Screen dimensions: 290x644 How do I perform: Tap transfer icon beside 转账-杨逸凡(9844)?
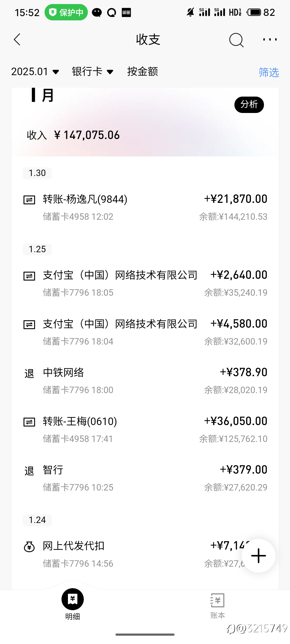[x=29, y=200]
